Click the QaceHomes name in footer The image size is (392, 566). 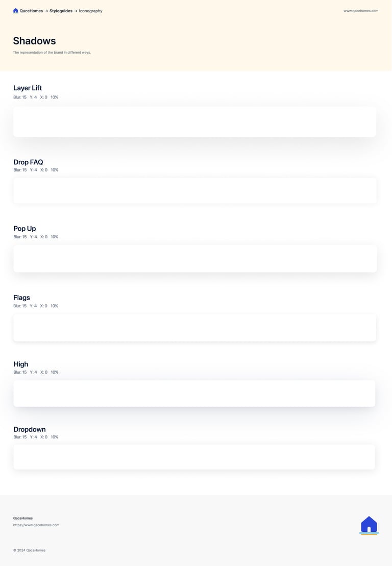[23, 518]
